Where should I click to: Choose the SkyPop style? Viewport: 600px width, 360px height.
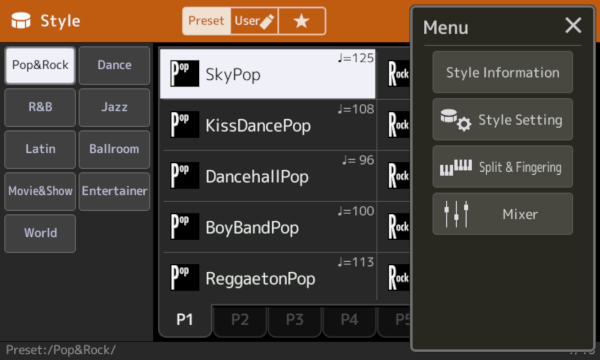[x=267, y=74]
